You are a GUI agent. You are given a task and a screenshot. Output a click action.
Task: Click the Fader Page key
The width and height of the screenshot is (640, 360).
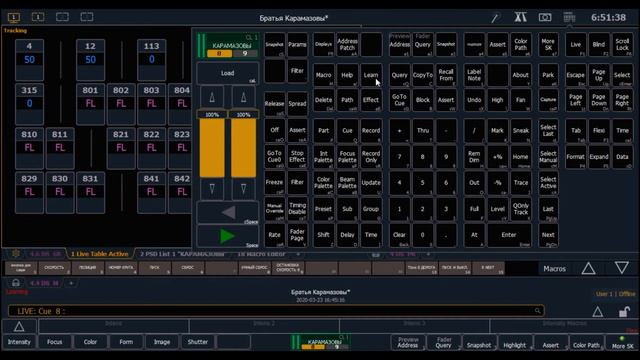pos(297,235)
